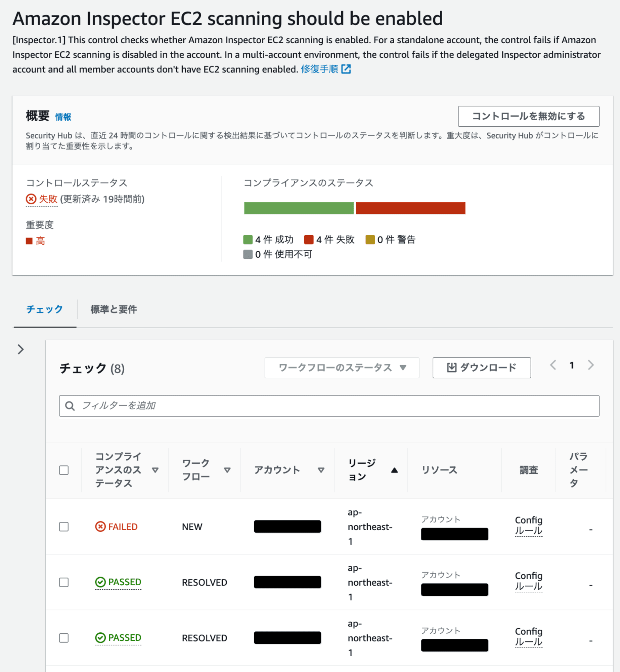Click the first RESOLVED workflow cell

pos(205,582)
